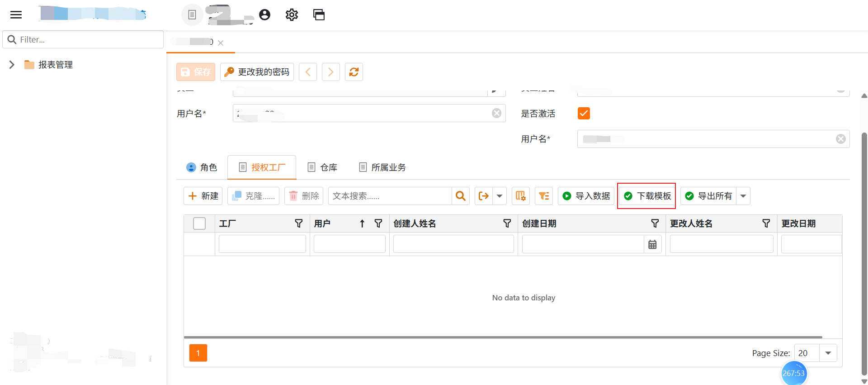
Task: Open the hamburger navigation menu
Action: (x=16, y=15)
